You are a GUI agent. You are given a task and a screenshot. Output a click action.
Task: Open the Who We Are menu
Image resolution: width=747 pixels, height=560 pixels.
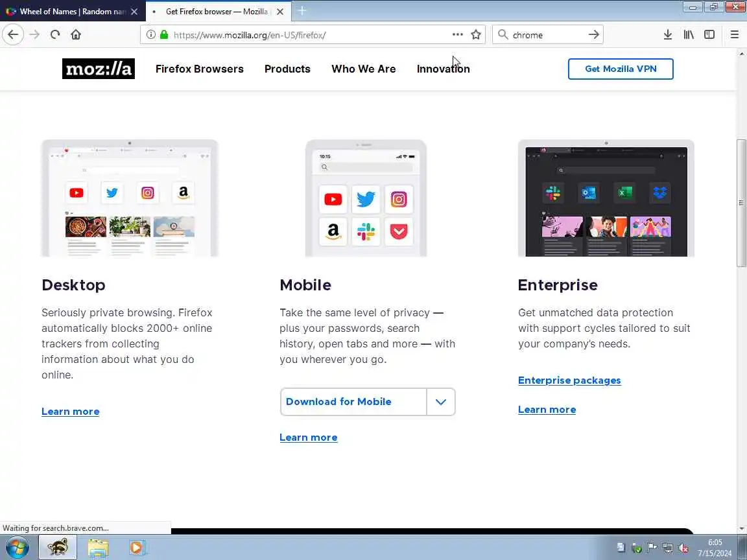[364, 69]
